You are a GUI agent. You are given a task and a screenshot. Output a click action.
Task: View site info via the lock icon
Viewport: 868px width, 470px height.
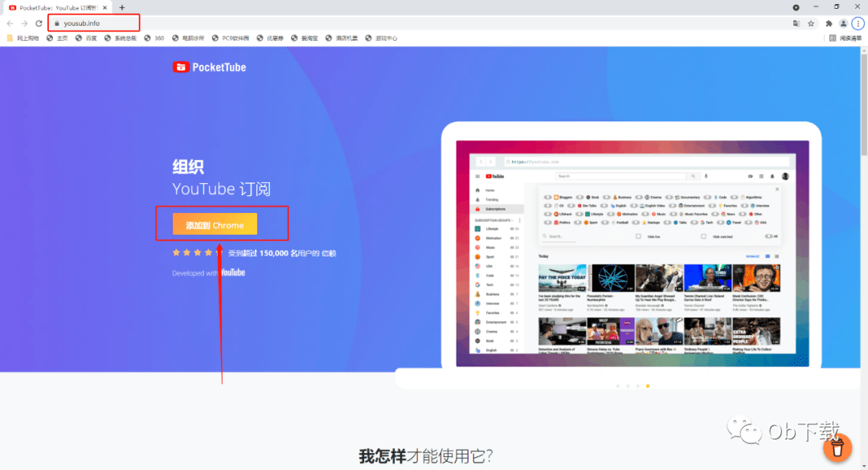click(56, 23)
